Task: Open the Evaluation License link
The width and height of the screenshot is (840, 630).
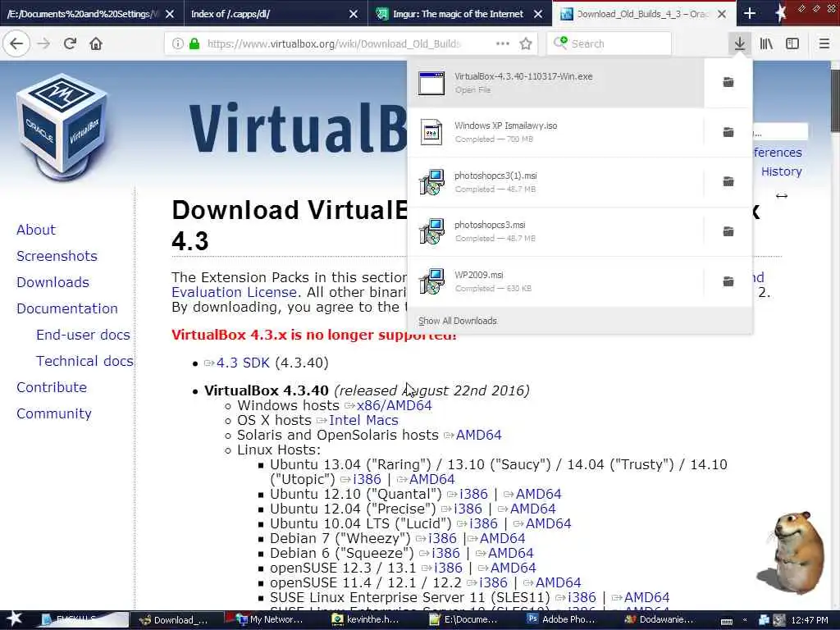Action: (x=234, y=292)
